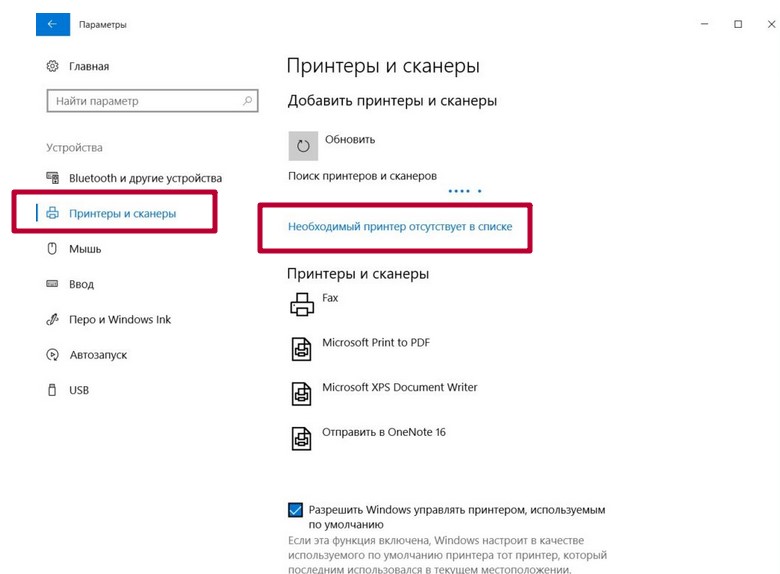Image resolution: width=780 pixels, height=574 pixels.
Task: Select Microsoft XPS Document Writer icon
Action: tap(301, 393)
